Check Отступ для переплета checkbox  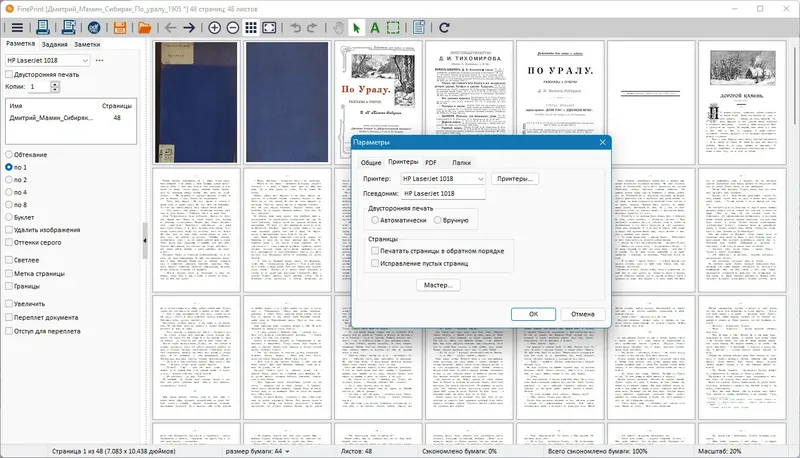tap(9, 331)
